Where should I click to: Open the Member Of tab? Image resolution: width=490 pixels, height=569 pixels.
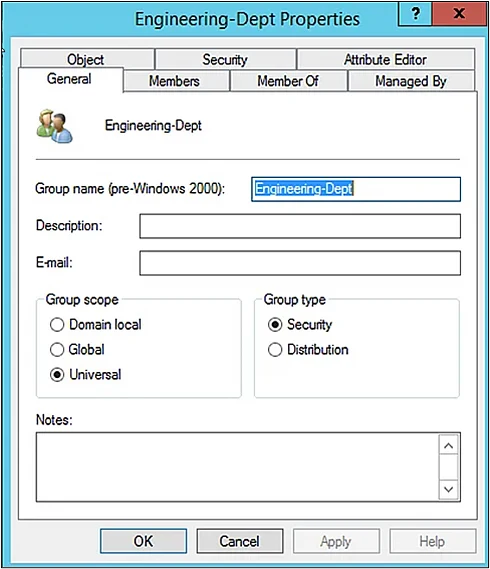(288, 81)
